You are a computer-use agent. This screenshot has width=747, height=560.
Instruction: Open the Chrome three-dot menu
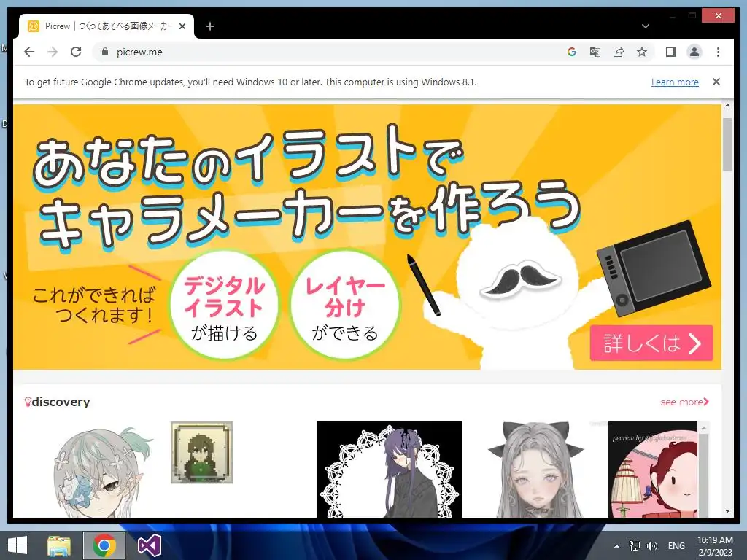pyautogui.click(x=718, y=52)
